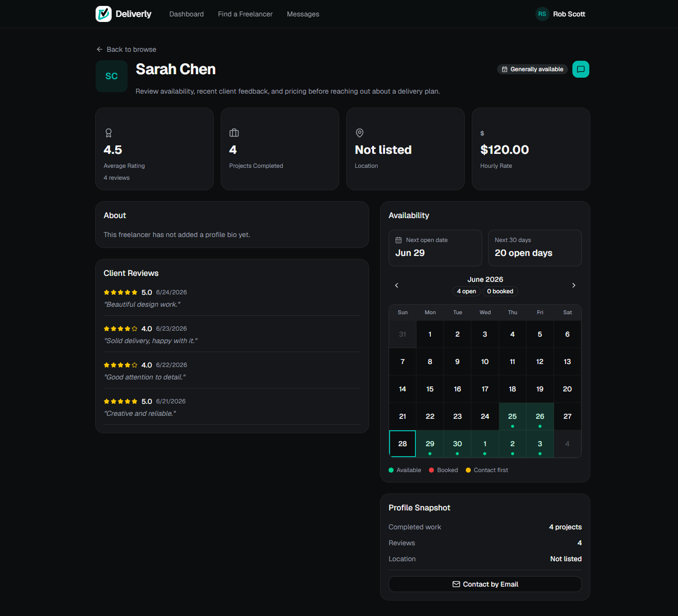
Task: Open chat via teal message icon
Action: 581,69
